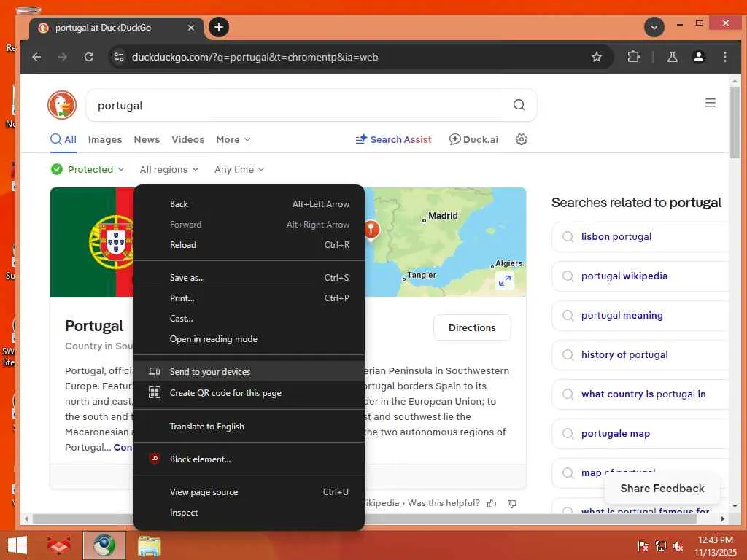Open the red bird app in taskbar

coord(58,545)
